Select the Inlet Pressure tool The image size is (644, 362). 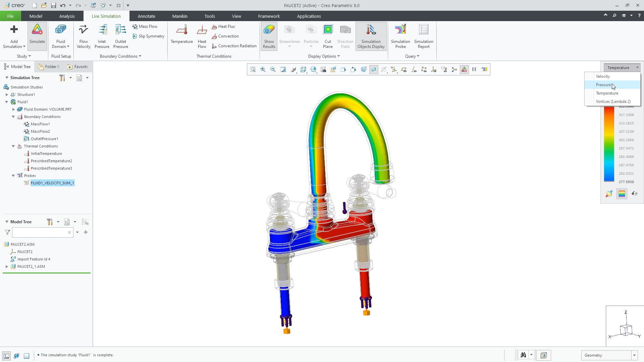(x=102, y=35)
